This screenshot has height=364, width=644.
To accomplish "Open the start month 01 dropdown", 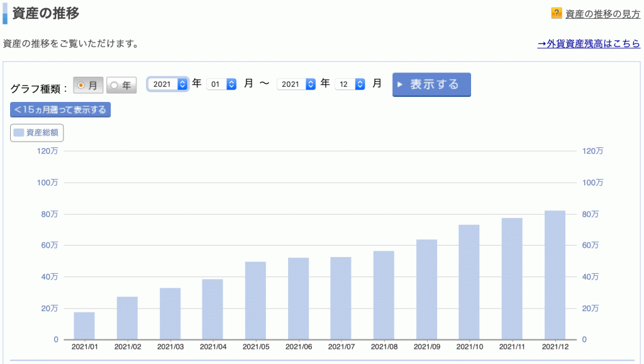I will (x=221, y=84).
